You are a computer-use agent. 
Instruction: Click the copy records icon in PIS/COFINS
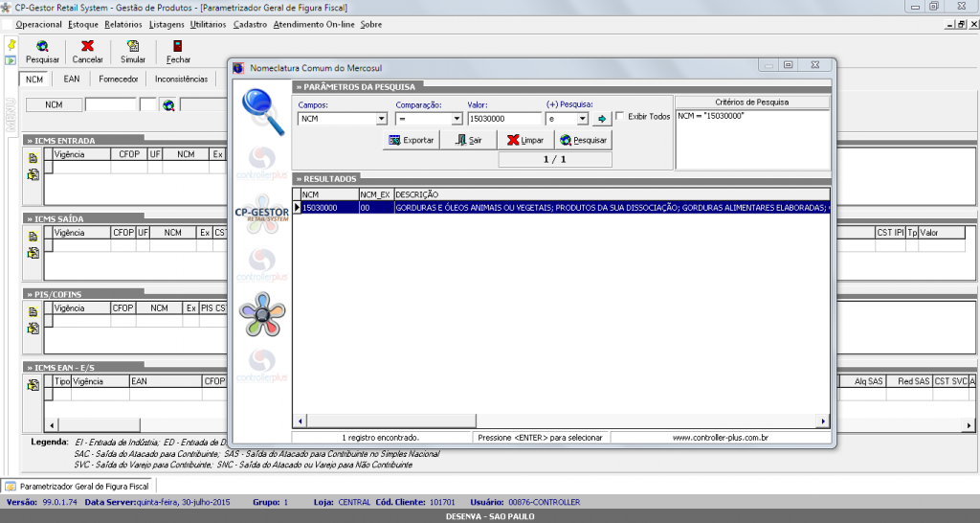click(x=33, y=328)
